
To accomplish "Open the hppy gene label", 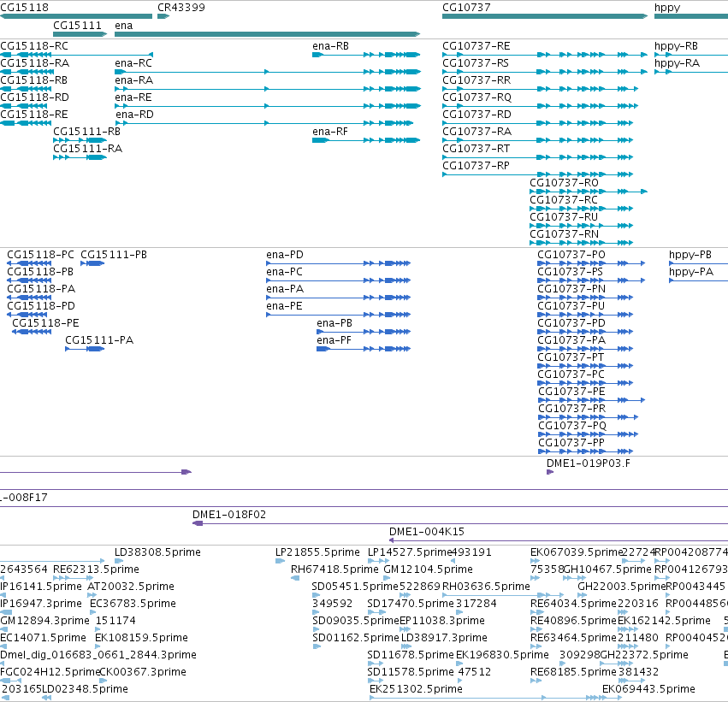I will pos(667,8).
